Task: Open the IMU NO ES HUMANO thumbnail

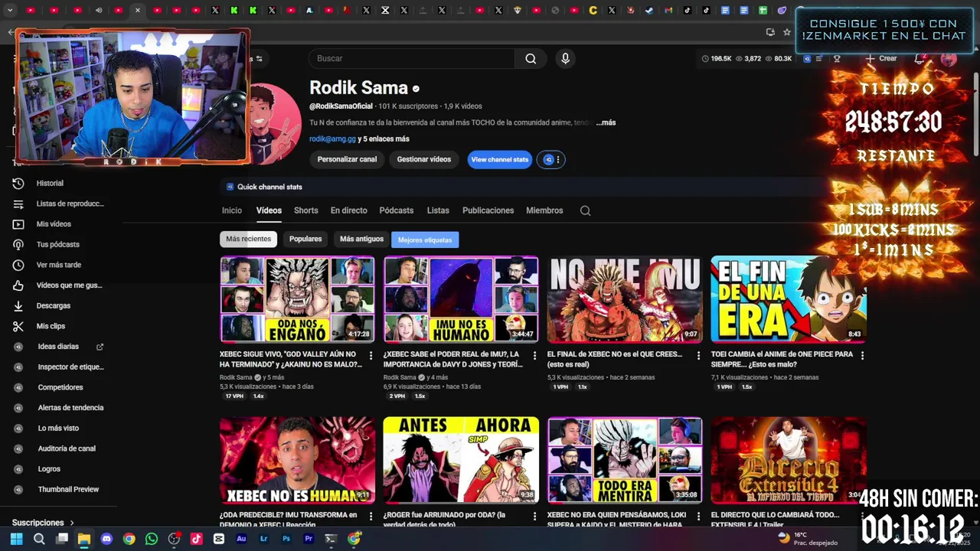Action: click(x=461, y=298)
